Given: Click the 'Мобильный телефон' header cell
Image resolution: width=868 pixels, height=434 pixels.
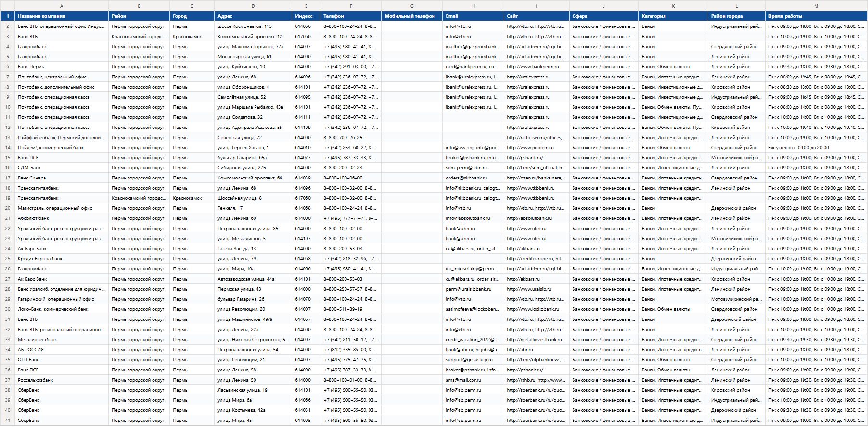Looking at the screenshot, I should click(412, 16).
